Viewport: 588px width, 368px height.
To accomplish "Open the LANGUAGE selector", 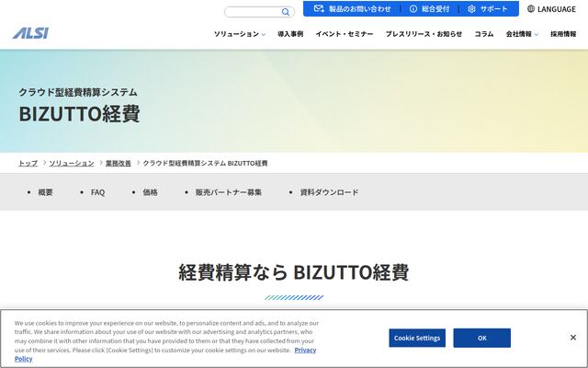I will coord(551,8).
